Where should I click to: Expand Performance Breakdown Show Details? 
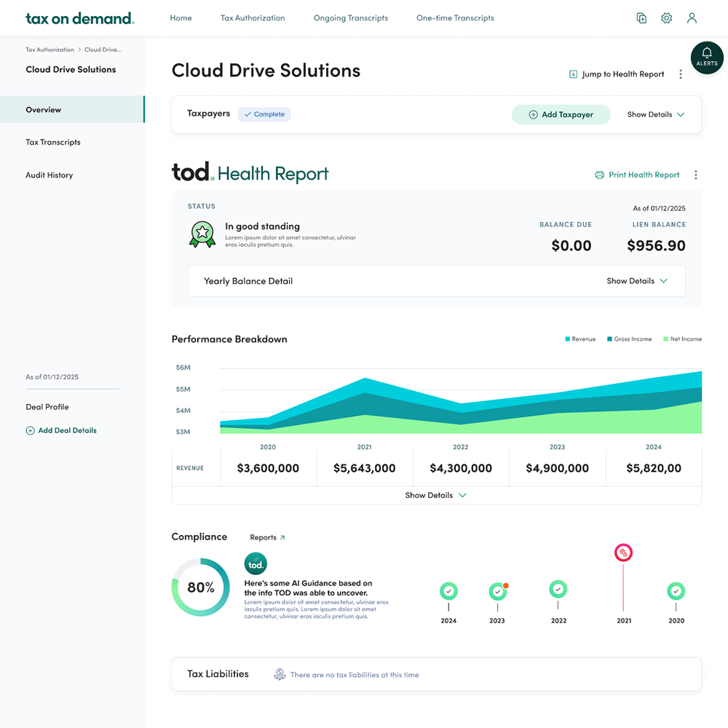[x=435, y=495]
